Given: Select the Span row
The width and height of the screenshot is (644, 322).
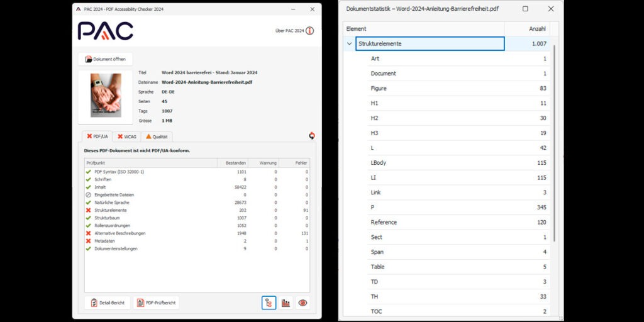Looking at the screenshot, I should tap(458, 252).
